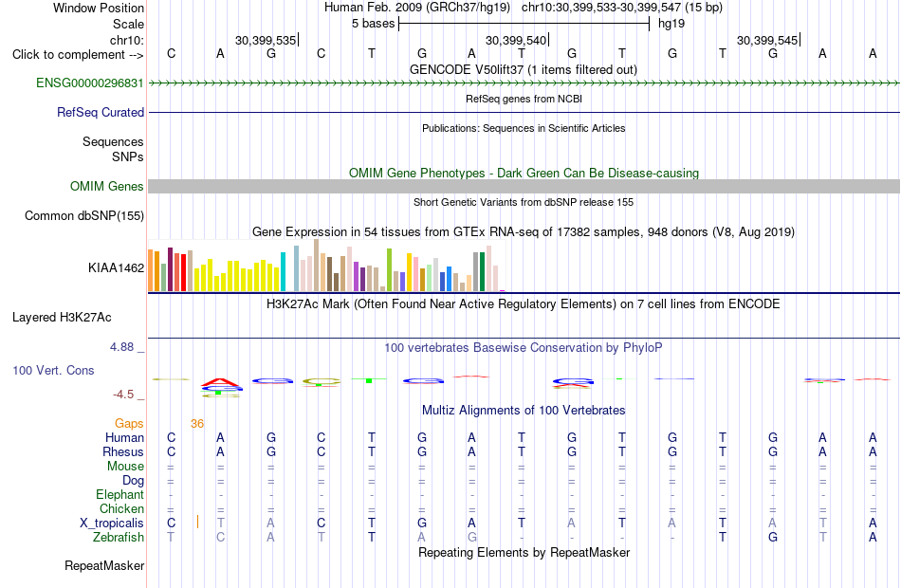Click the gray OMIM Genes bar

tap(524, 186)
